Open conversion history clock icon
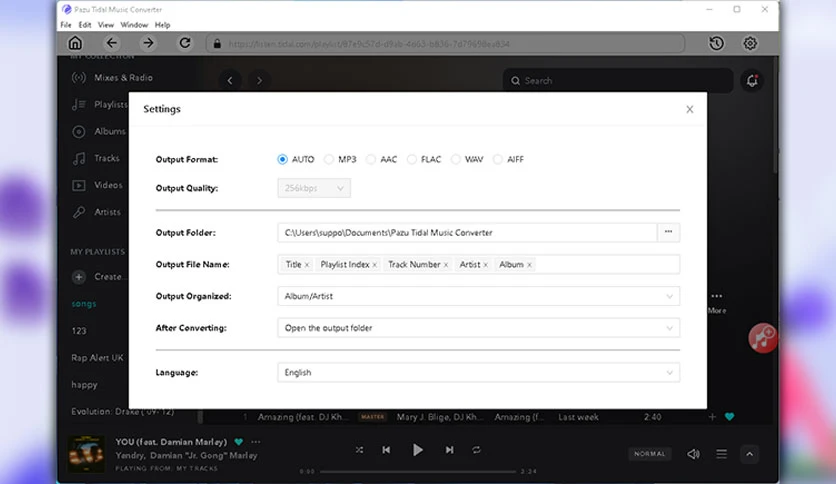Image resolution: width=836 pixels, height=484 pixels. (x=716, y=43)
